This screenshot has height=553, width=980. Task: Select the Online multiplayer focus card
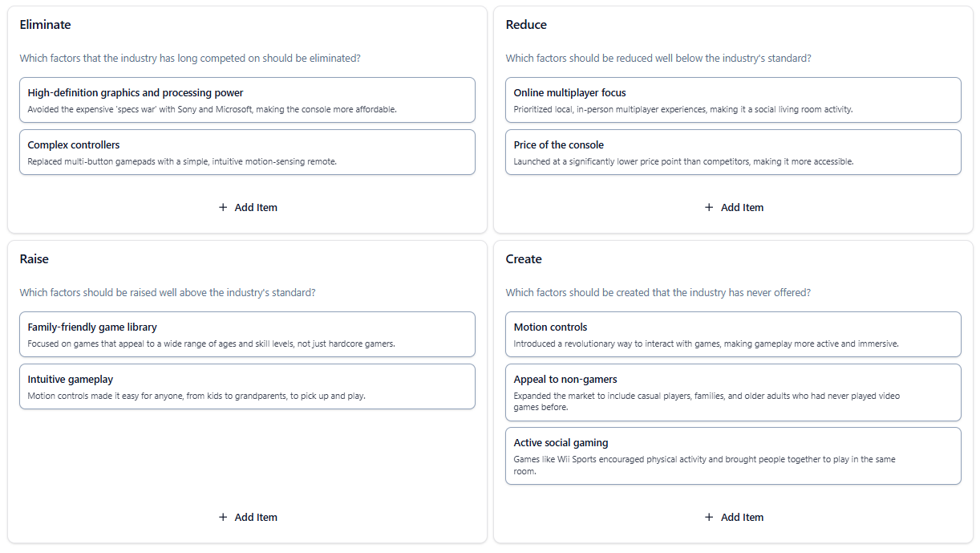[733, 100]
